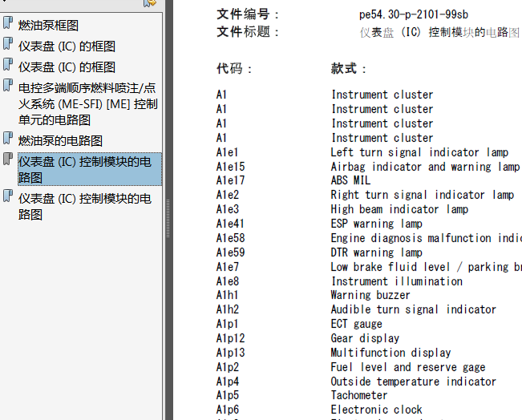Click the code A1p5
Viewport: 522px width, 420px height.
pos(228,395)
